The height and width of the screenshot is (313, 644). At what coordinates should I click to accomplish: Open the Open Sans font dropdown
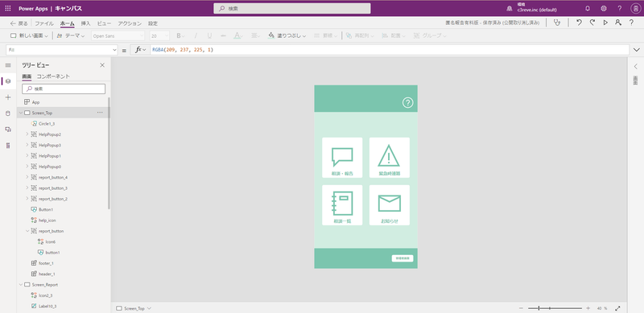[118, 35]
